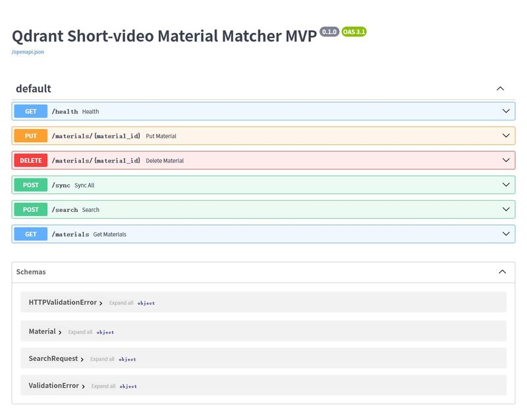The image size is (527, 420).
Task: Click the PUT method badge
Action: click(30, 136)
